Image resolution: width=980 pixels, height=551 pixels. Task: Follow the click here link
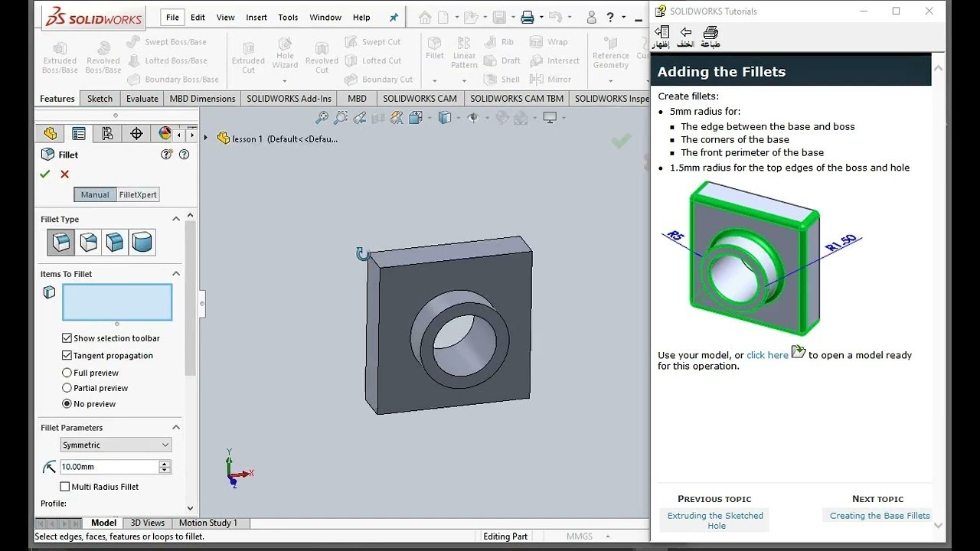tap(767, 355)
